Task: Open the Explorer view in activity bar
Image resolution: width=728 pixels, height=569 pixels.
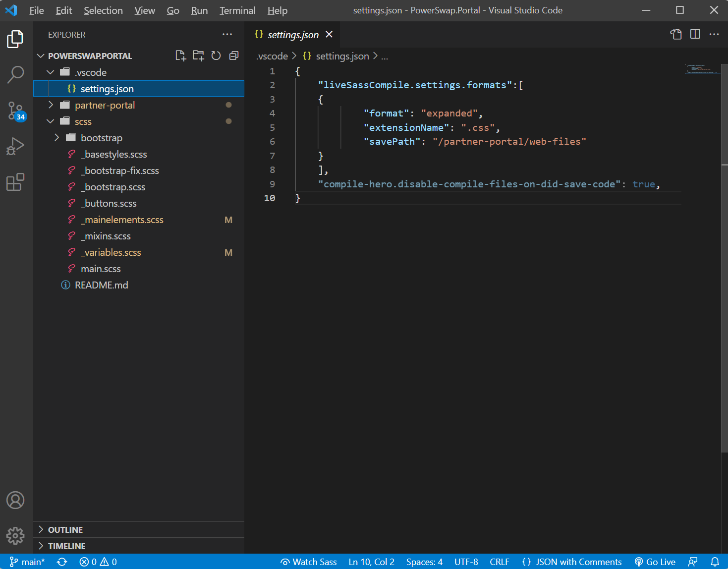Action: [x=15, y=39]
